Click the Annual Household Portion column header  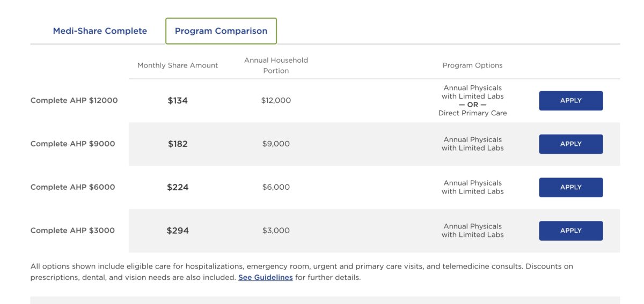(276, 65)
